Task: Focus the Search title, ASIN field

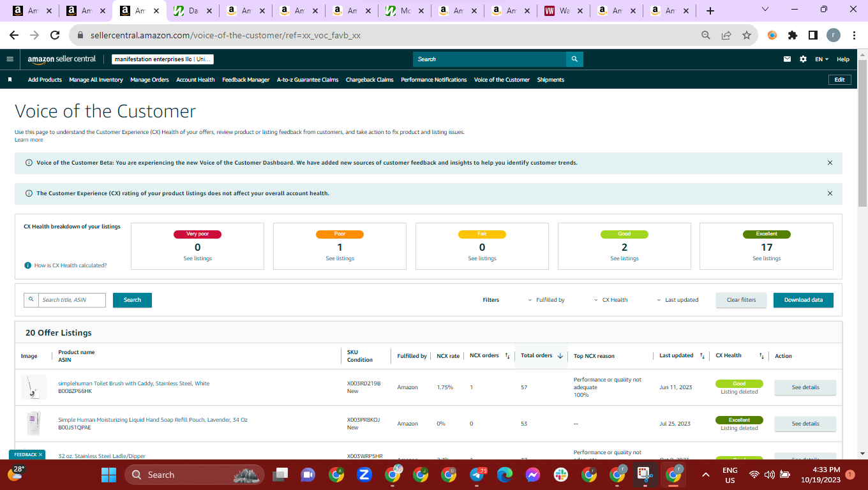Action: (72, 300)
